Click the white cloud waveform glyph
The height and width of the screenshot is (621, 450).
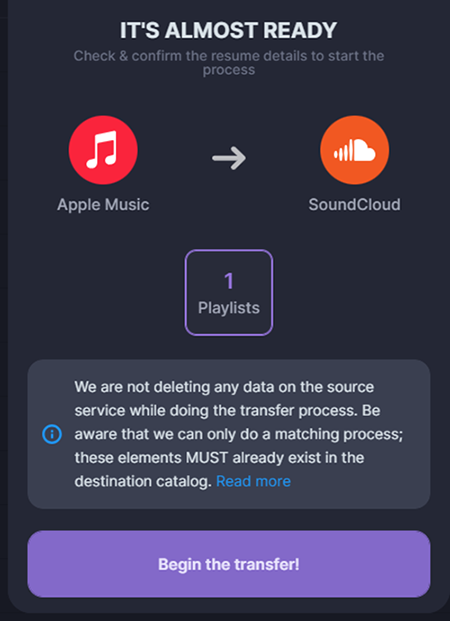[355, 150]
